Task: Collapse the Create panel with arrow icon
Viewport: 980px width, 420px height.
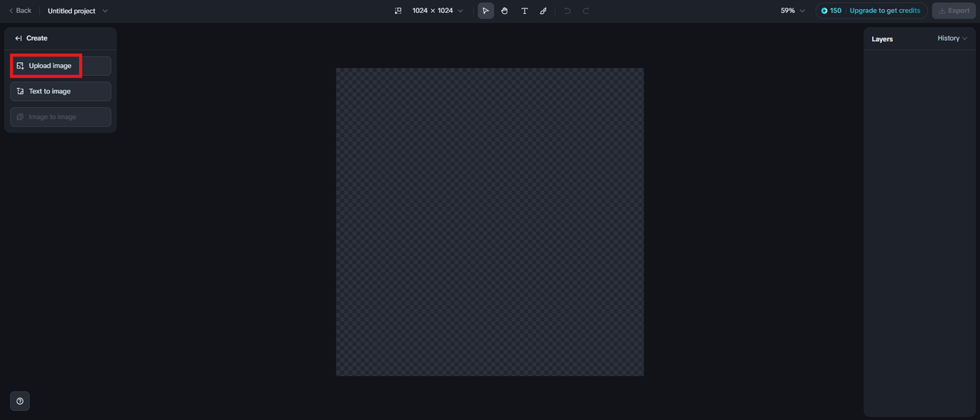Action: pyautogui.click(x=18, y=38)
